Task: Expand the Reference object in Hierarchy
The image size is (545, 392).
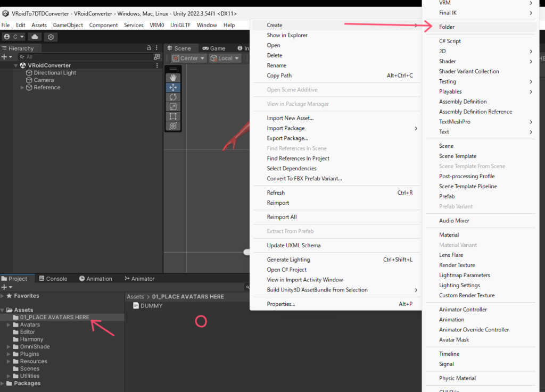Action: 22,88
